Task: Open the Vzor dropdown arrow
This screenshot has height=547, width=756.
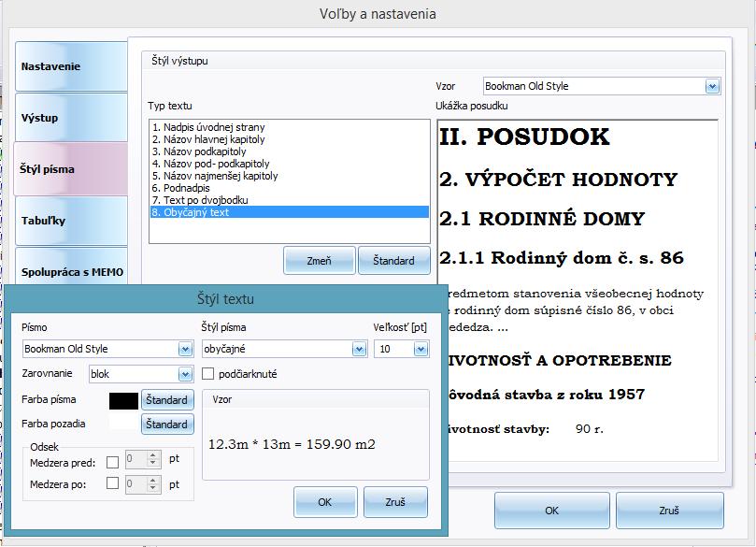Action: tap(712, 86)
